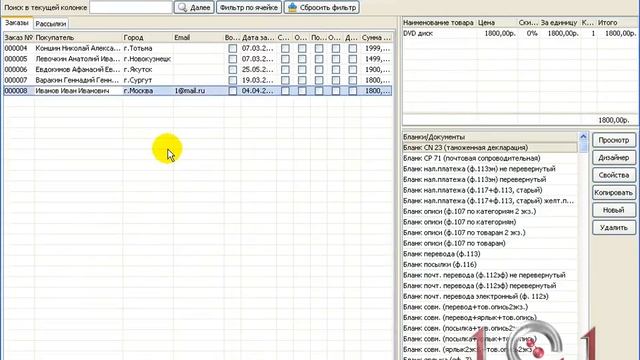The width and height of the screenshot is (640, 360).
Task: Switch to the Заказы tab
Action: (x=17, y=23)
